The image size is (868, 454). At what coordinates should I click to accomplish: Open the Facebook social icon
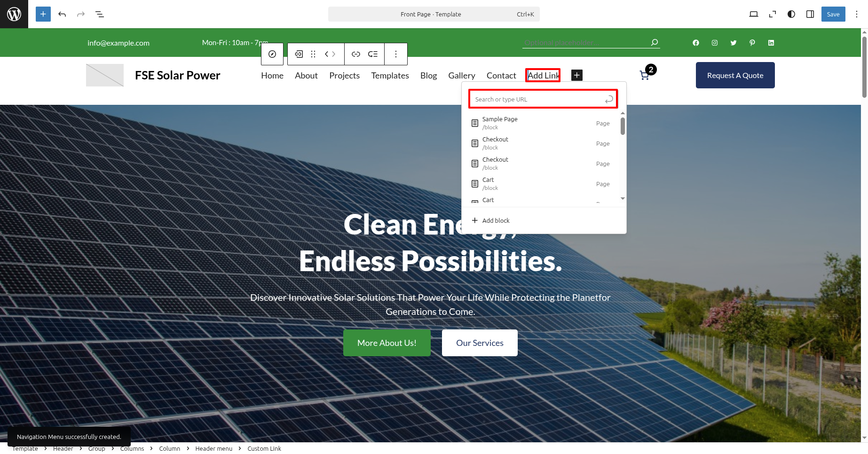point(696,43)
